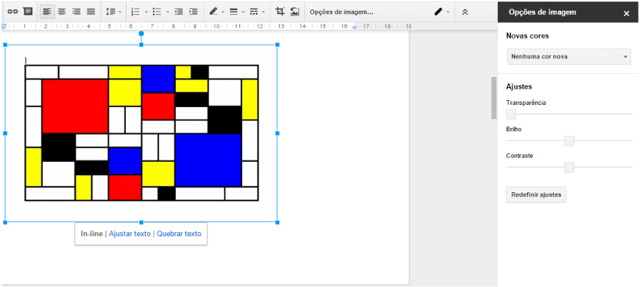Click the insert comment icon
The height and width of the screenshot is (287, 644).
point(27,12)
